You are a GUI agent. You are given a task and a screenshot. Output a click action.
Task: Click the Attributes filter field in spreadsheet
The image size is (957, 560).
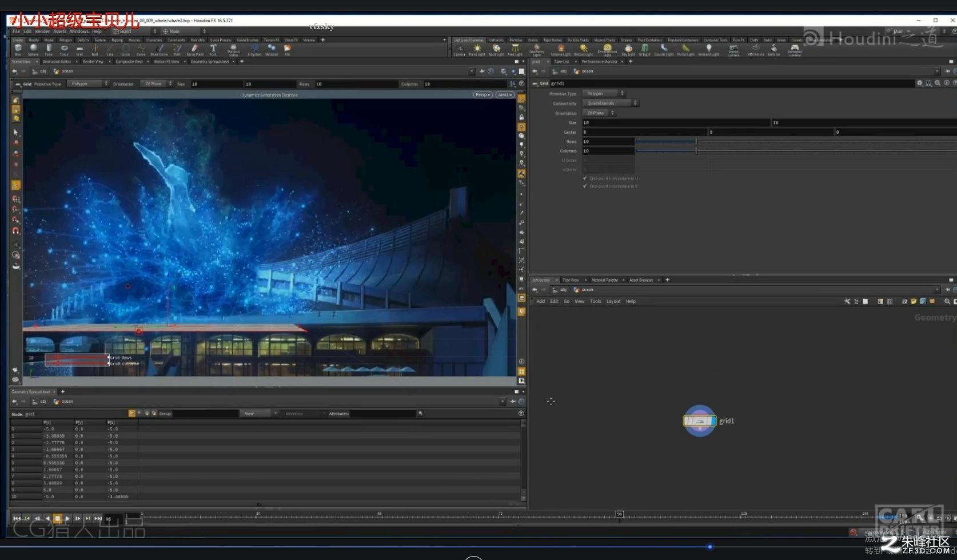click(383, 413)
